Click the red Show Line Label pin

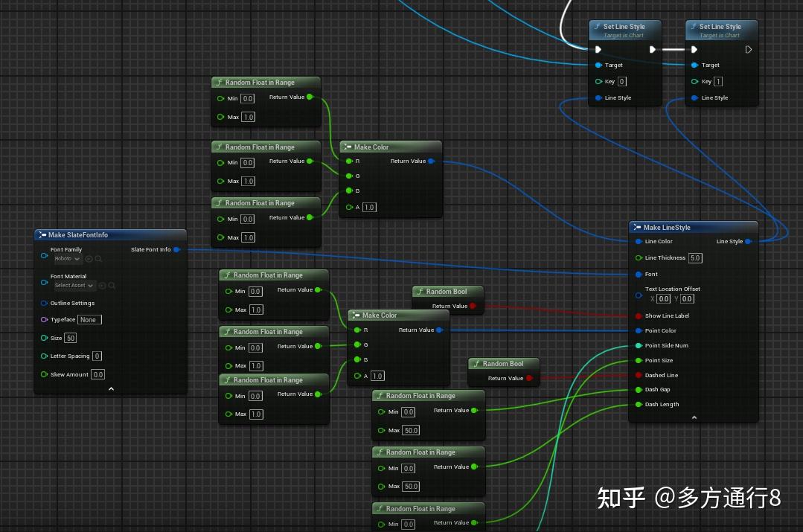pyautogui.click(x=639, y=316)
